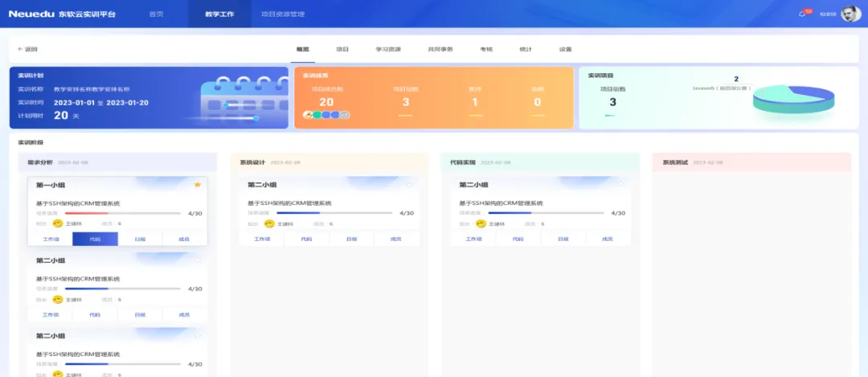Toggle star on 第二小组 in 代码实现 column
The width and height of the screenshot is (868, 377).
tap(620, 185)
